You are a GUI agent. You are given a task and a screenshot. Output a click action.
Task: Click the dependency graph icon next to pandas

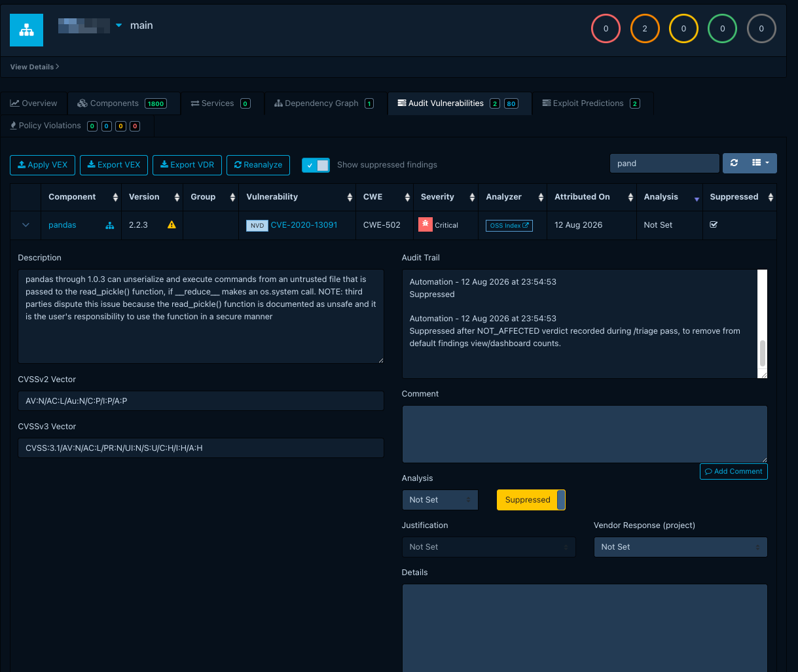point(109,225)
